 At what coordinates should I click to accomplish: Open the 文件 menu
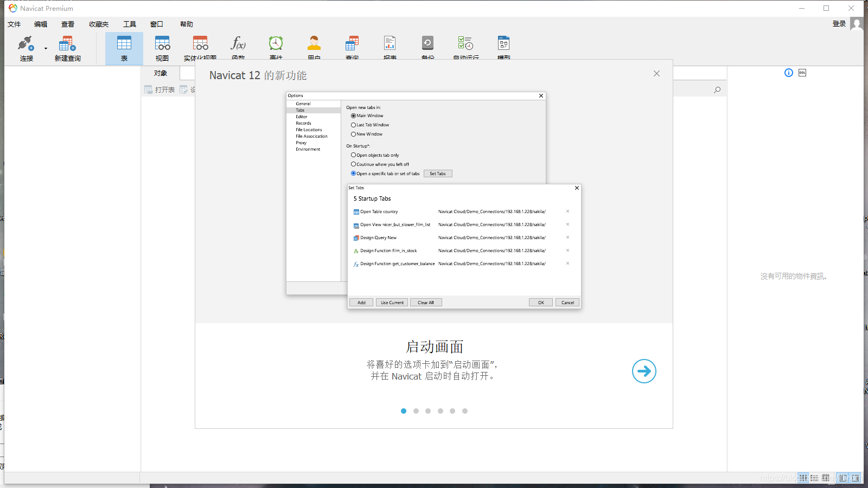coord(14,24)
